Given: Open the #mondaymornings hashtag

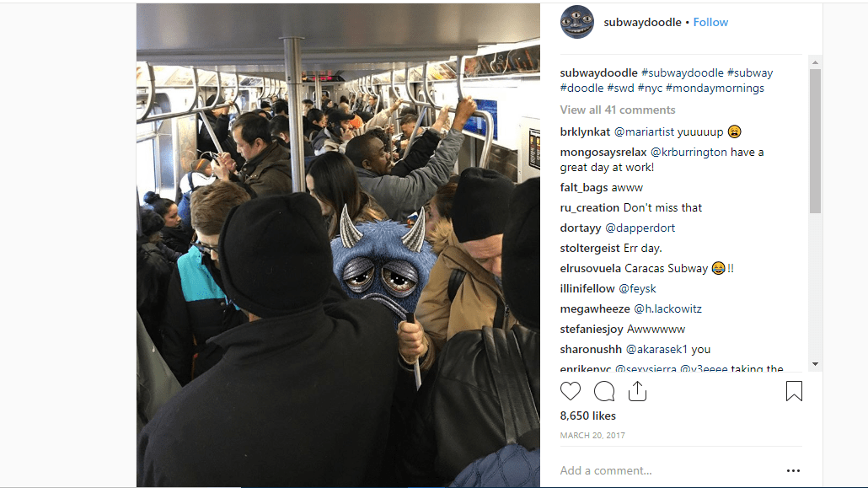Looking at the screenshot, I should (715, 88).
